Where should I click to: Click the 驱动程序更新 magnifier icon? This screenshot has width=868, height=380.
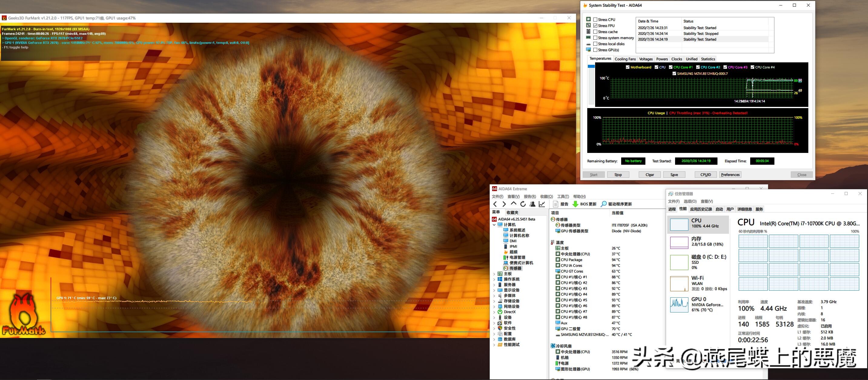[x=604, y=204]
